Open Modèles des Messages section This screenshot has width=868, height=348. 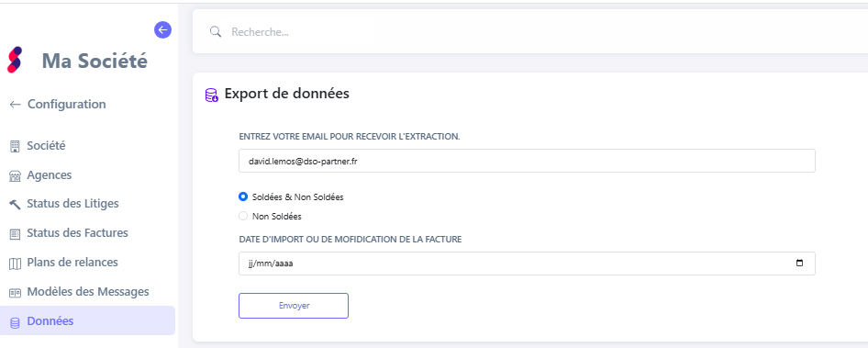pos(87,292)
